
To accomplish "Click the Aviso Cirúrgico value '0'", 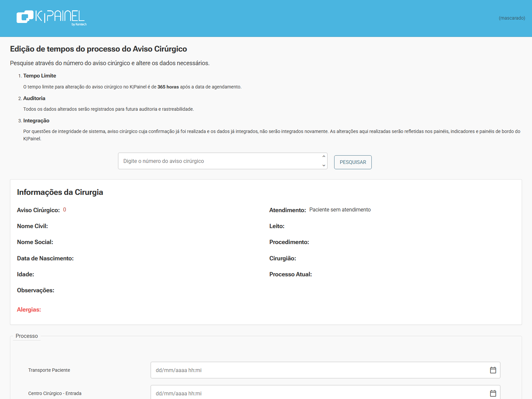I will pyautogui.click(x=65, y=210).
